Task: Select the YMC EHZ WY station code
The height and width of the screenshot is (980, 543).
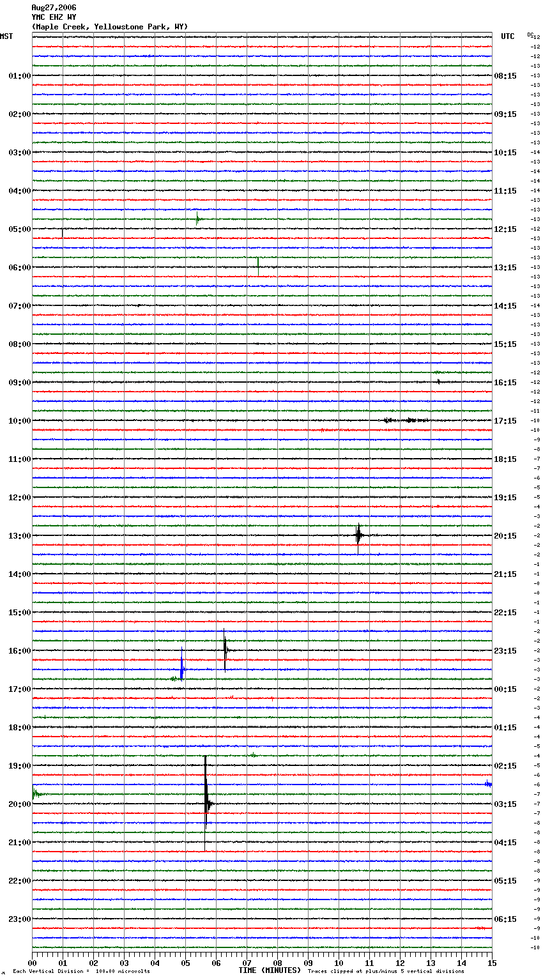Action: coord(54,17)
